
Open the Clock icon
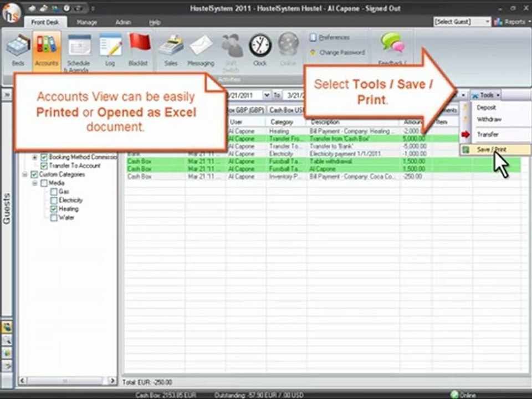pyautogui.click(x=260, y=45)
